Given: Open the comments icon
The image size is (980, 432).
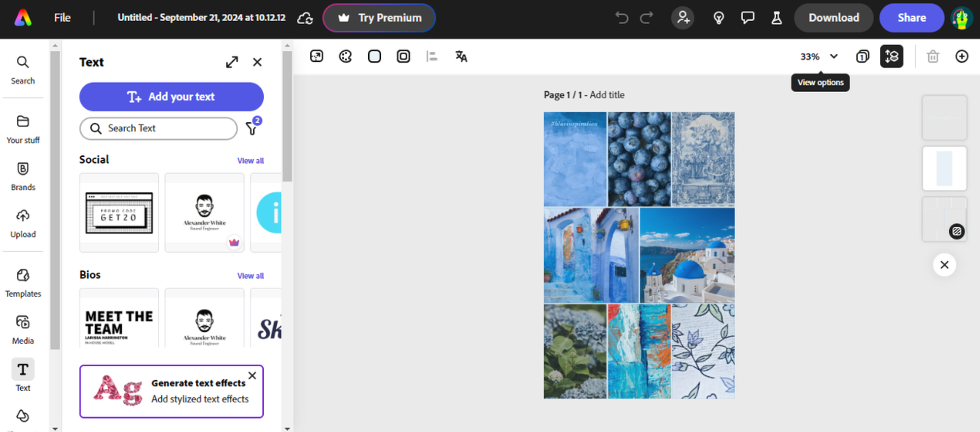Looking at the screenshot, I should pos(748,18).
